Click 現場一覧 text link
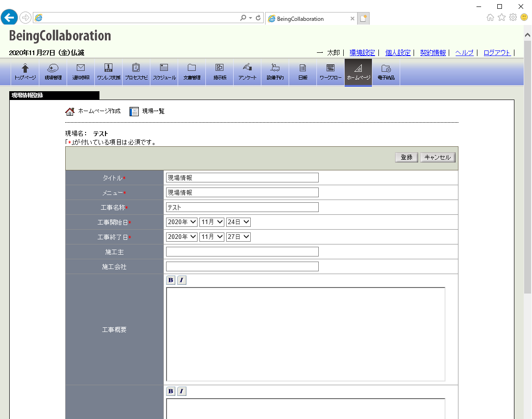 tap(153, 111)
